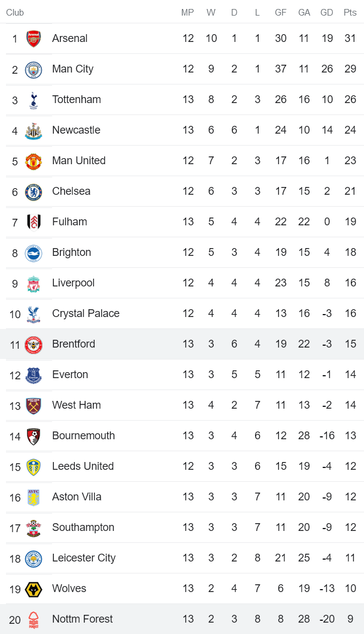Screen dimensions: 364x634
Task: Click the Brighton seagull crest
Action: (34, 253)
